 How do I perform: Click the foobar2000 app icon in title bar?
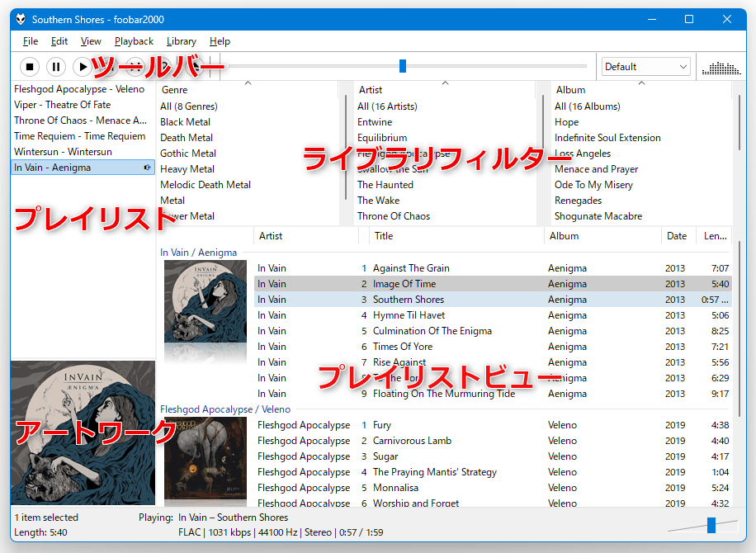tap(21, 19)
